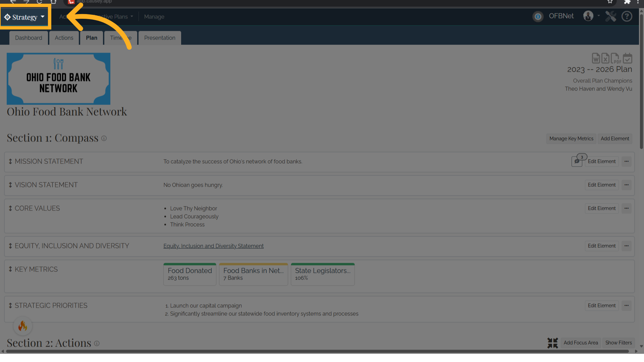This screenshot has height=362, width=644.
Task: Click the info icon beside Section 2: Actions
Action: [x=97, y=344]
